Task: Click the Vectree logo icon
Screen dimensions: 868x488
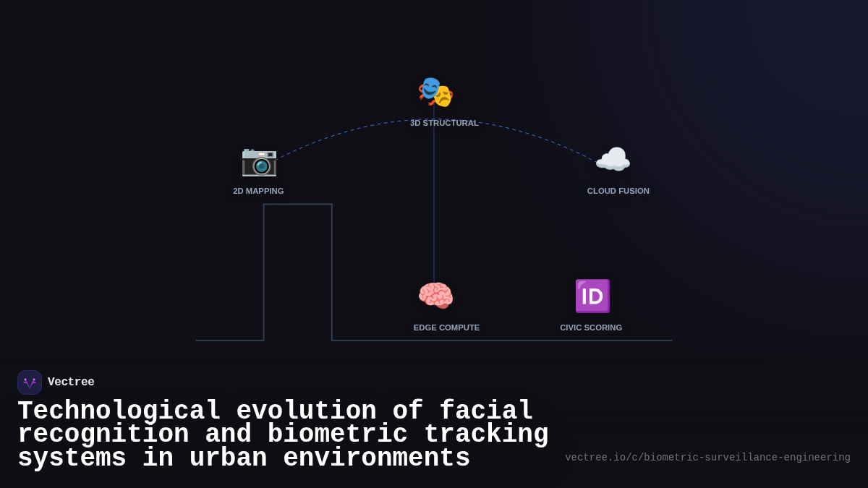Action: click(x=30, y=382)
